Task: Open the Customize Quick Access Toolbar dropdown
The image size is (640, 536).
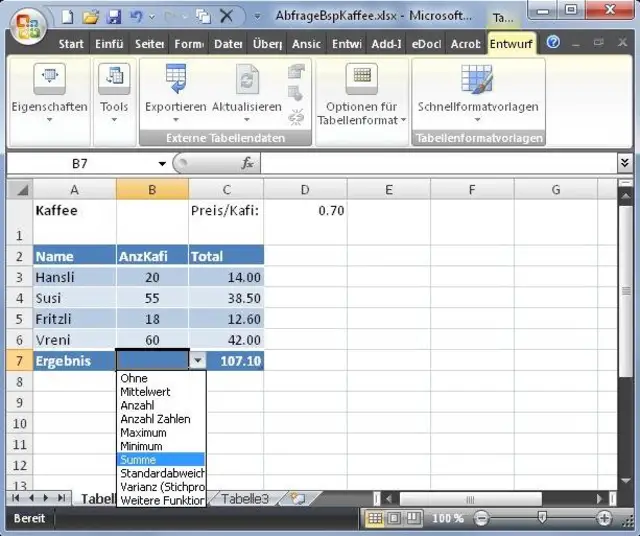Action: [257, 17]
